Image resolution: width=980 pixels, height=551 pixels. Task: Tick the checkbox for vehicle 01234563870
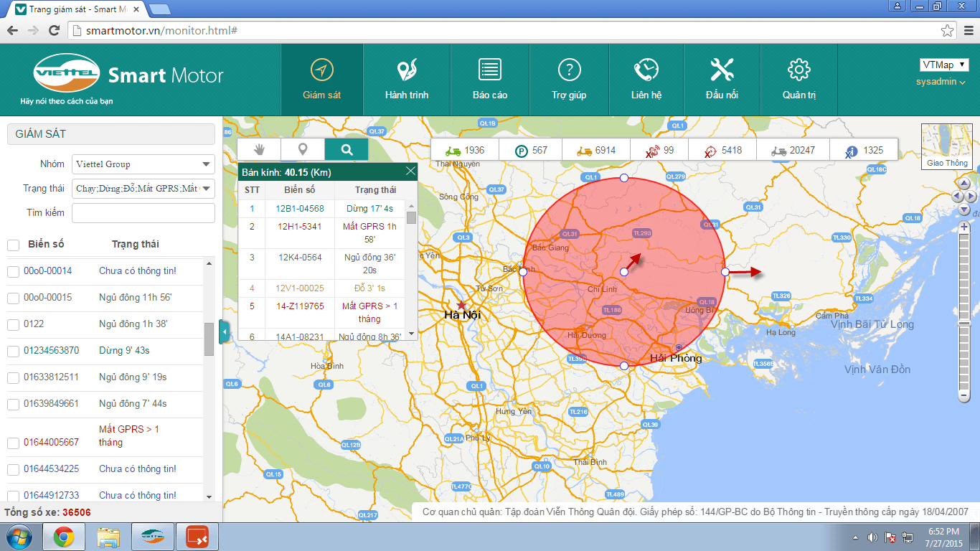(13, 351)
